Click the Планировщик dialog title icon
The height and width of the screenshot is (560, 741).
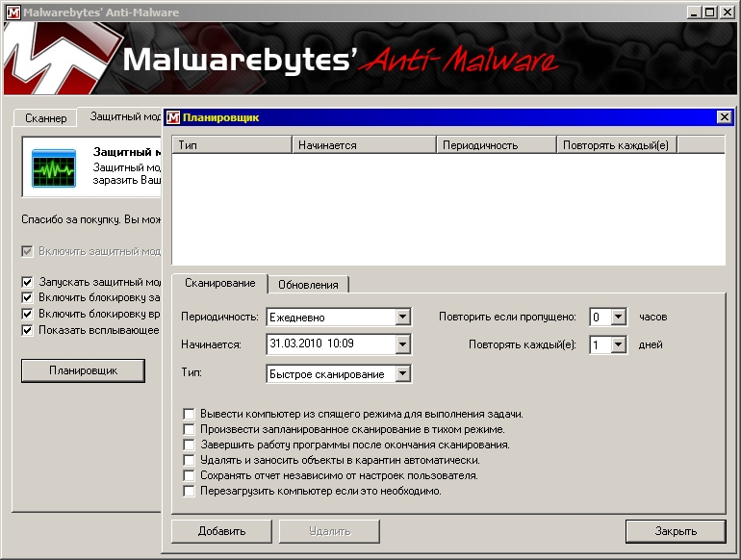(x=173, y=117)
